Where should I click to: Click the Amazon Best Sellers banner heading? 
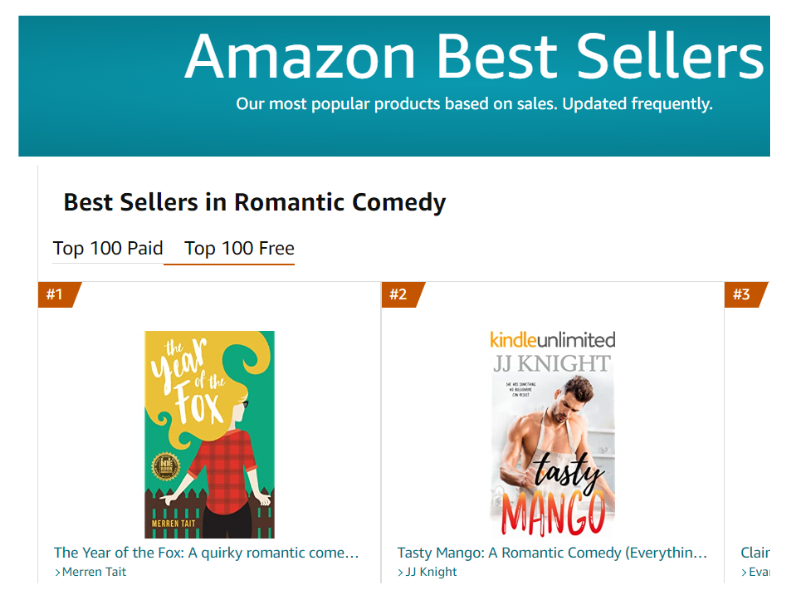474,56
